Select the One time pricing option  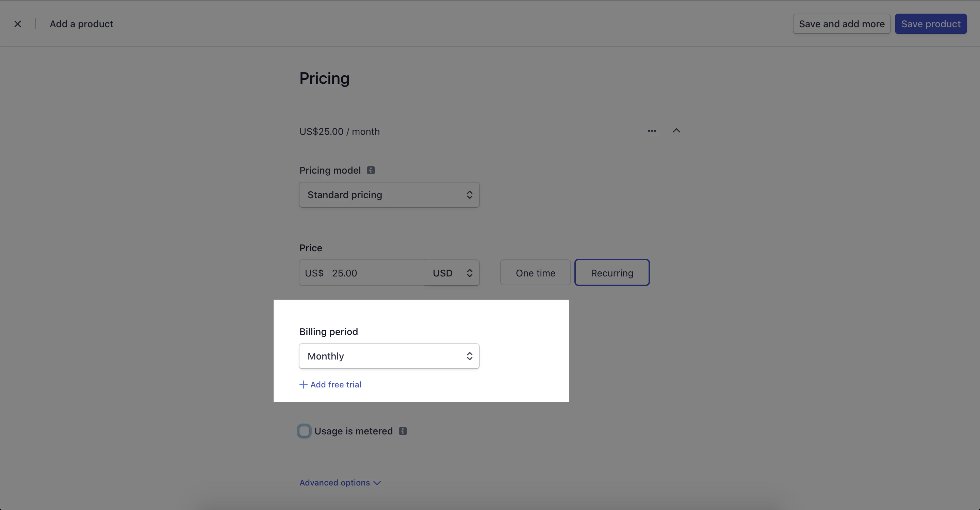[x=535, y=273]
